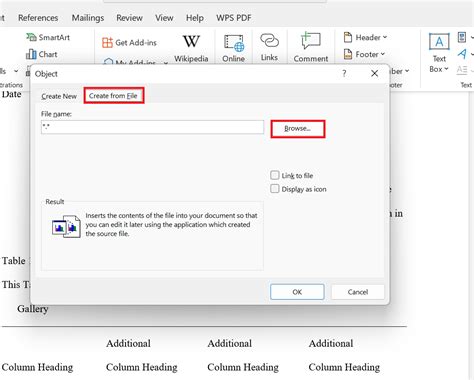Switch to the View tab

(164, 18)
